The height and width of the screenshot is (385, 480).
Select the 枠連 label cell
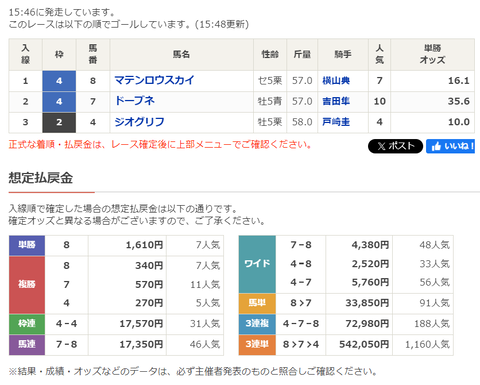coord(27,324)
